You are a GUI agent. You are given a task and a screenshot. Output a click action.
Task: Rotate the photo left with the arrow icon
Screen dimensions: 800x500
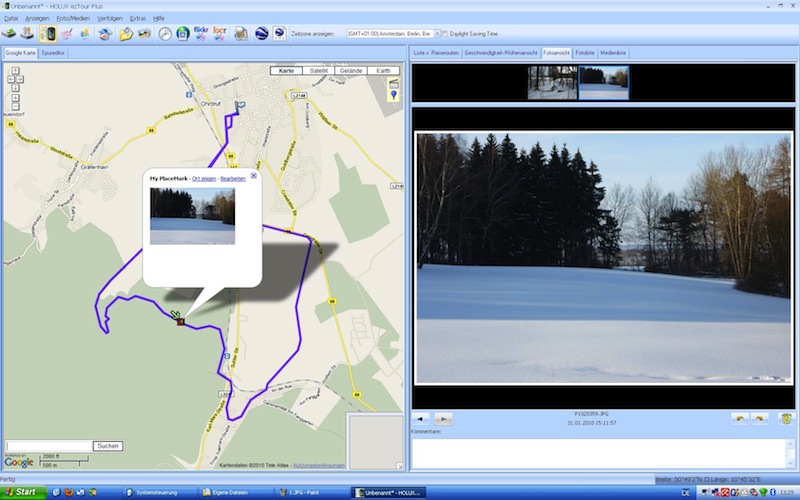739,418
